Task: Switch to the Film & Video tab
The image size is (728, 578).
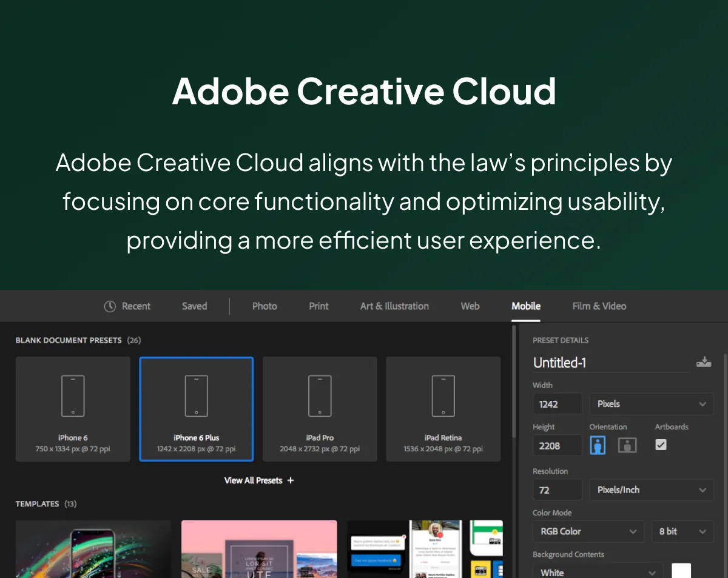Action: pyautogui.click(x=599, y=306)
